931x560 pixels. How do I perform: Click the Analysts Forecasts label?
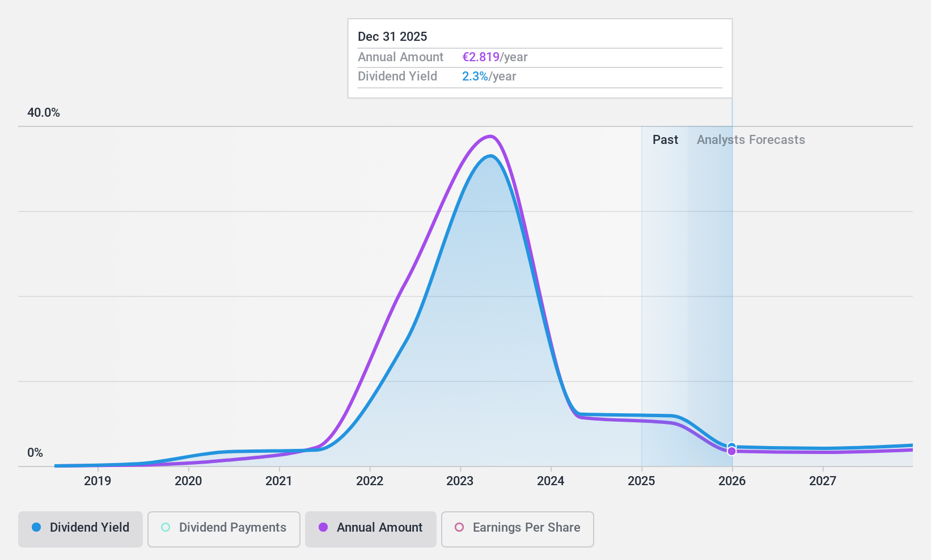click(751, 140)
